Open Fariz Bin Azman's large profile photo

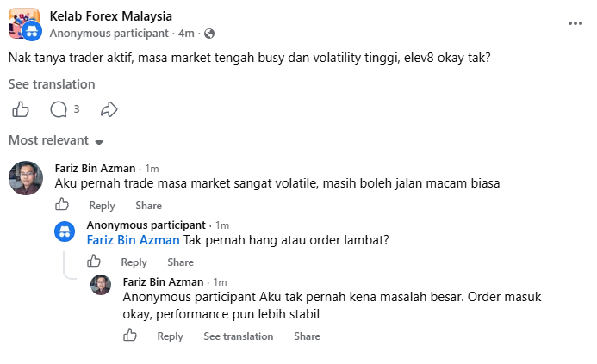[26, 178]
